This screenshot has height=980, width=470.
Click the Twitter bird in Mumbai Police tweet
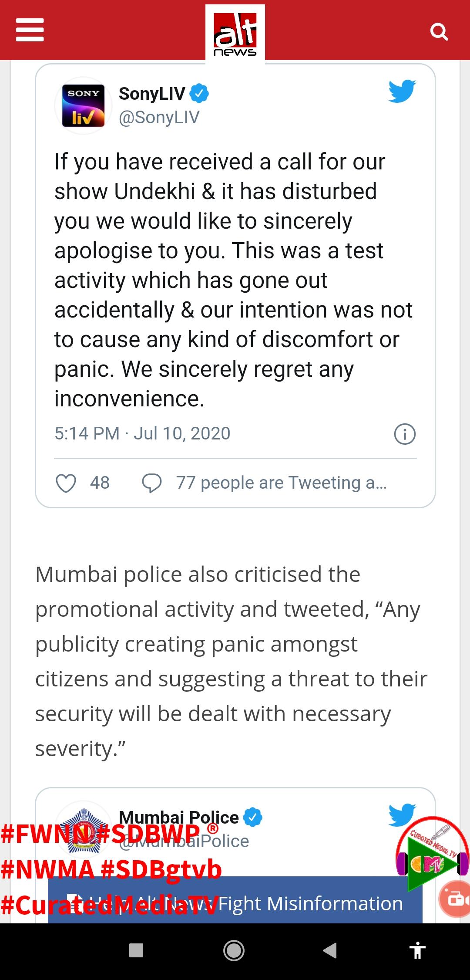[x=402, y=815]
